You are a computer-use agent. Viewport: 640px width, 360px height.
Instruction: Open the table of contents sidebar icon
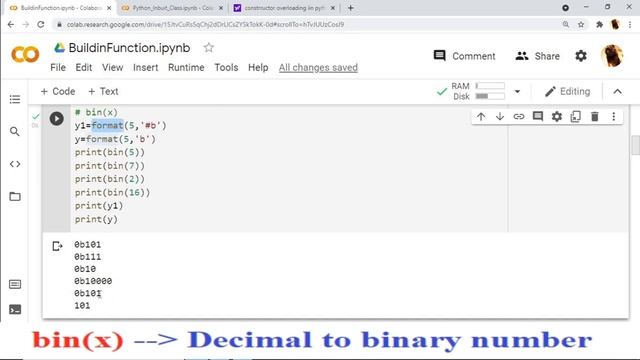[15, 99]
